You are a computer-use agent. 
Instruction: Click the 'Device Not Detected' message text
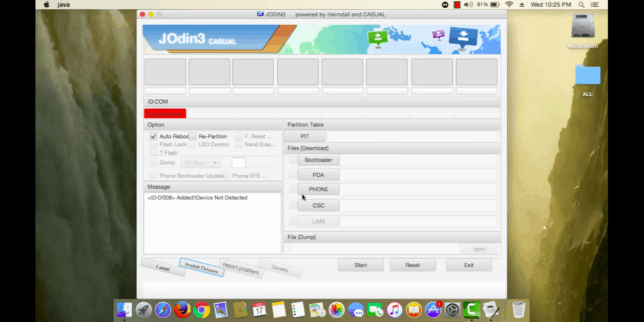222,197
